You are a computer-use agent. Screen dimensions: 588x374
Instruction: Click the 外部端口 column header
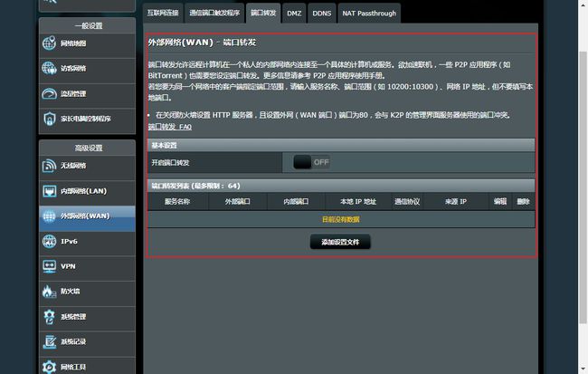[x=237, y=202]
